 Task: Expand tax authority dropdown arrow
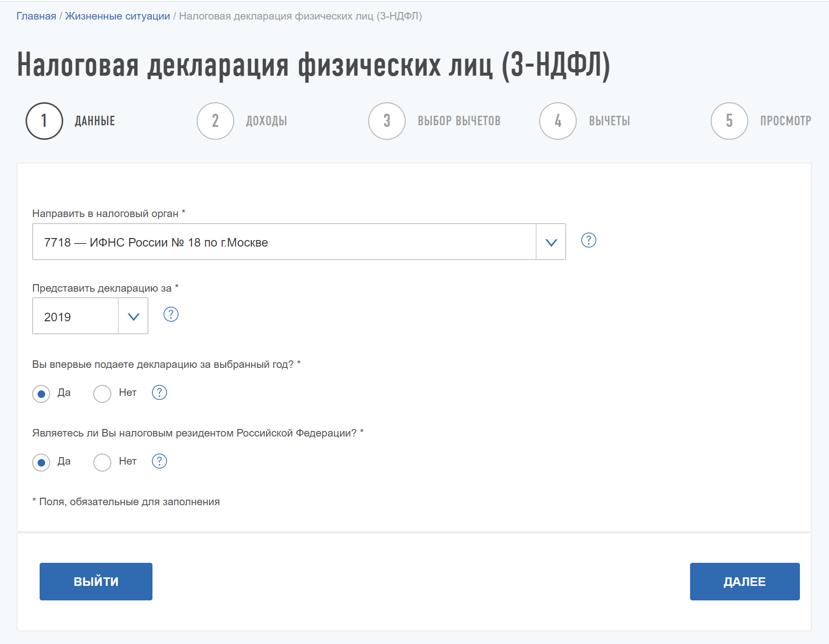tap(551, 242)
